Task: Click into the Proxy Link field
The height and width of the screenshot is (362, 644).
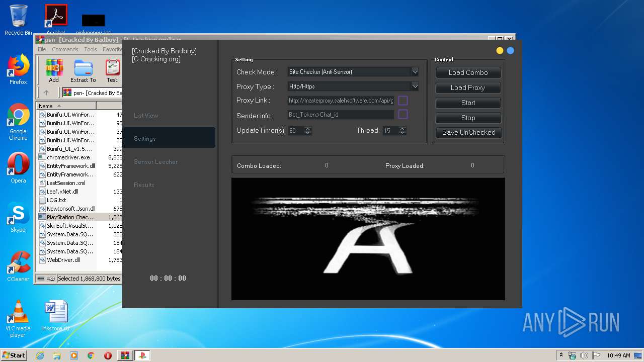Action: pos(341,101)
